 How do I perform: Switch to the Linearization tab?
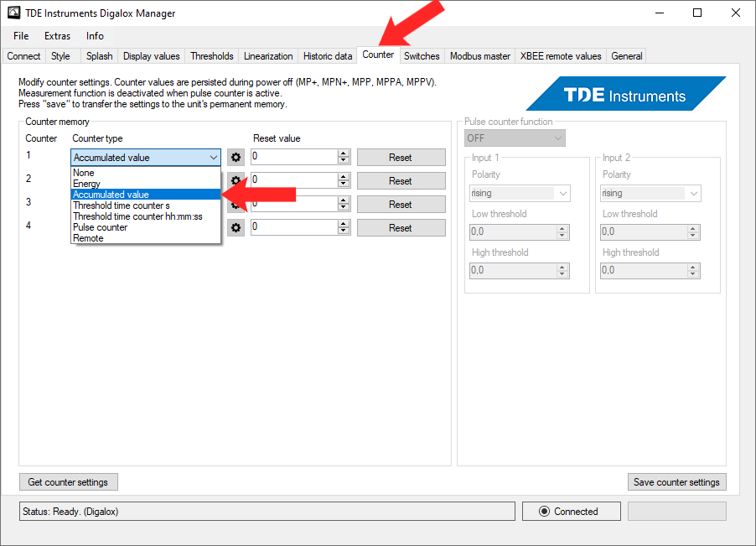point(268,56)
